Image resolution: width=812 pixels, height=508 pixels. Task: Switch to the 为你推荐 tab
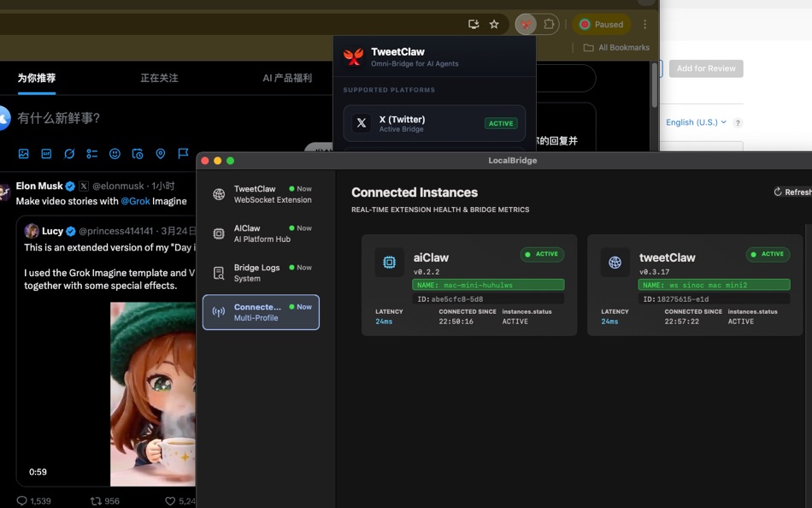36,79
